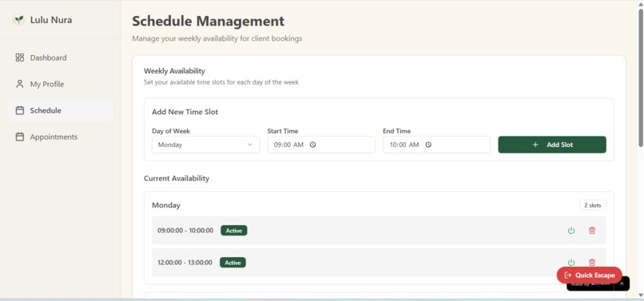Open the Dashboard page
The width and height of the screenshot is (644, 301).
click(x=60, y=57)
